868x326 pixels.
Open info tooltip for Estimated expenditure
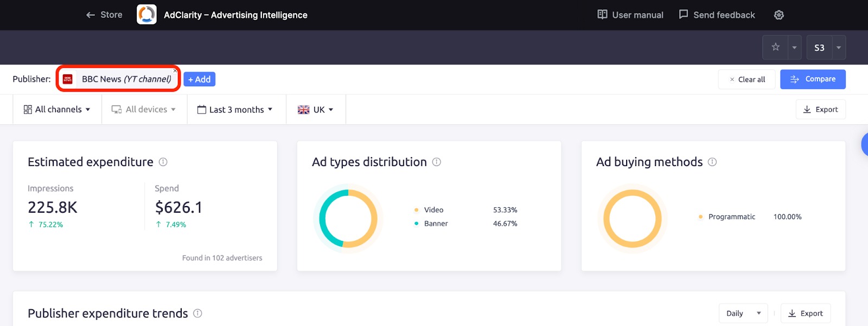coord(163,162)
